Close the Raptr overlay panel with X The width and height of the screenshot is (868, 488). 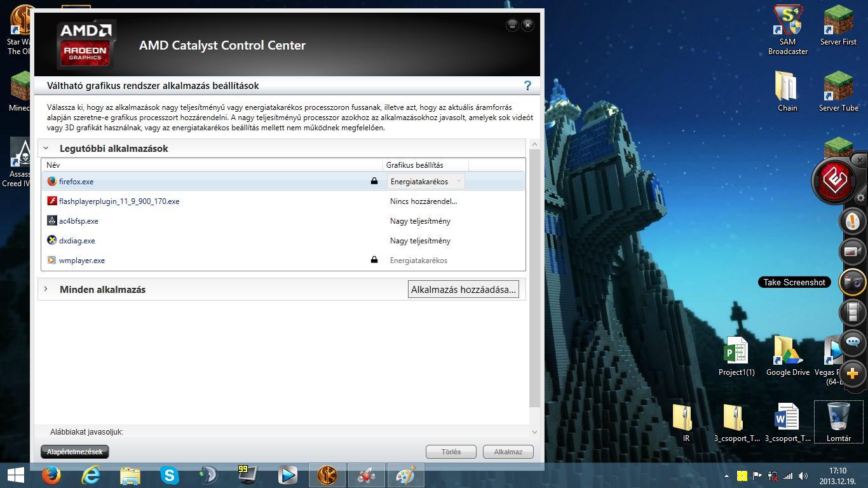tap(860, 160)
